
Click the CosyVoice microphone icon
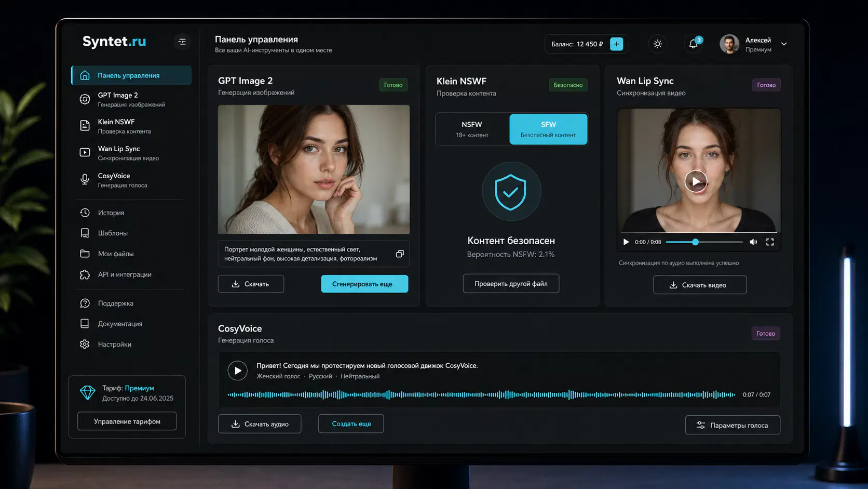coord(85,179)
